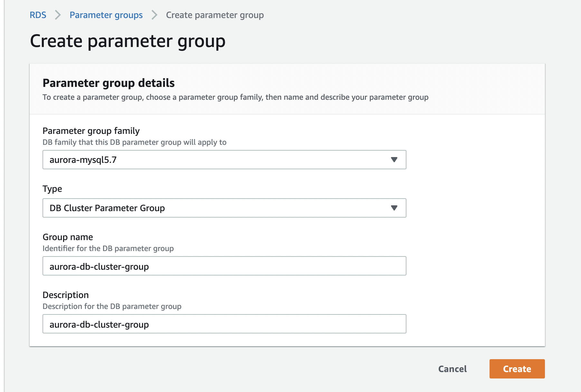Image resolution: width=581 pixels, height=392 pixels.
Task: Click the 'Group name' field label
Action: coord(68,237)
